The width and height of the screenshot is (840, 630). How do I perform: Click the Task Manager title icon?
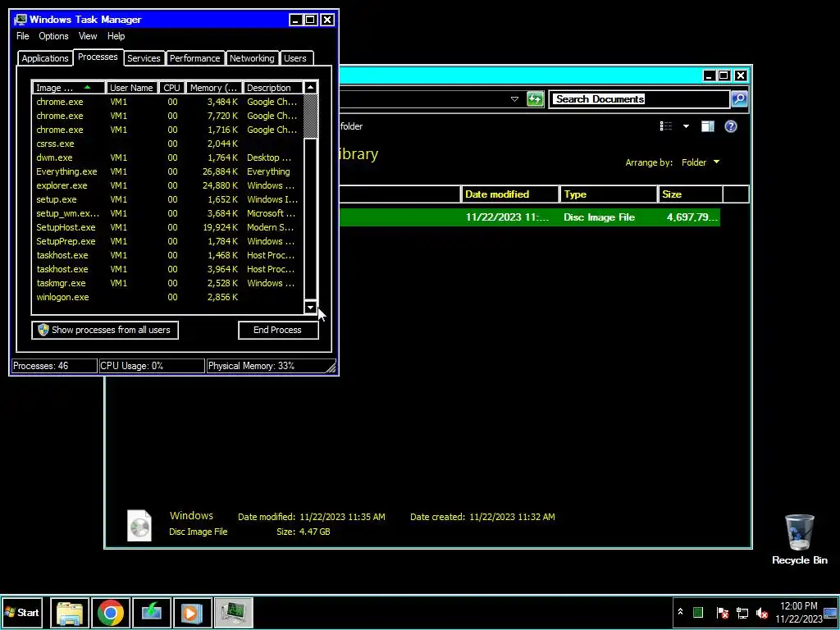[21, 20]
